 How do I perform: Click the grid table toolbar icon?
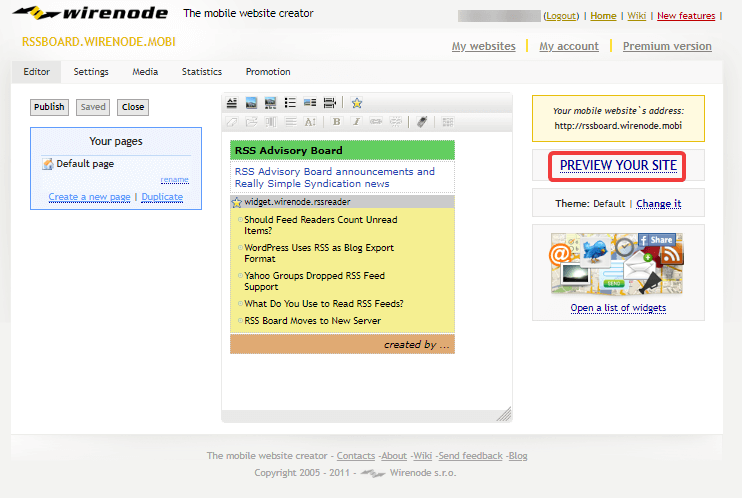[448, 122]
